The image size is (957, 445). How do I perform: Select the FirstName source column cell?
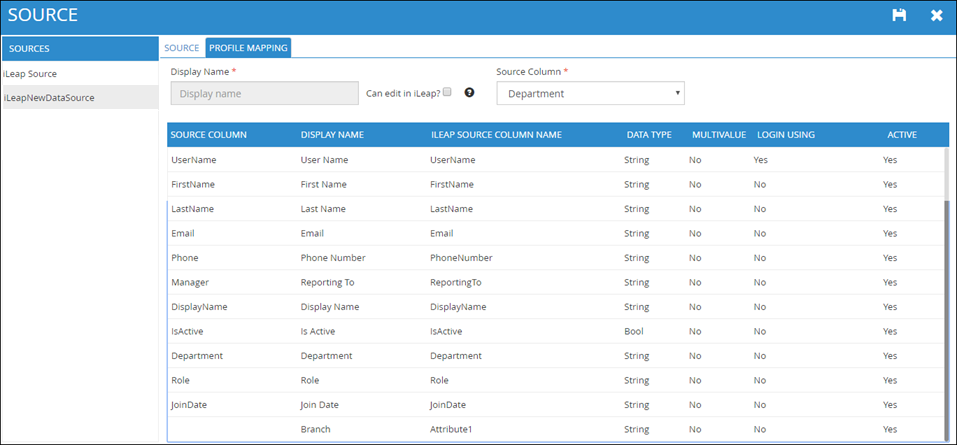coord(193,184)
